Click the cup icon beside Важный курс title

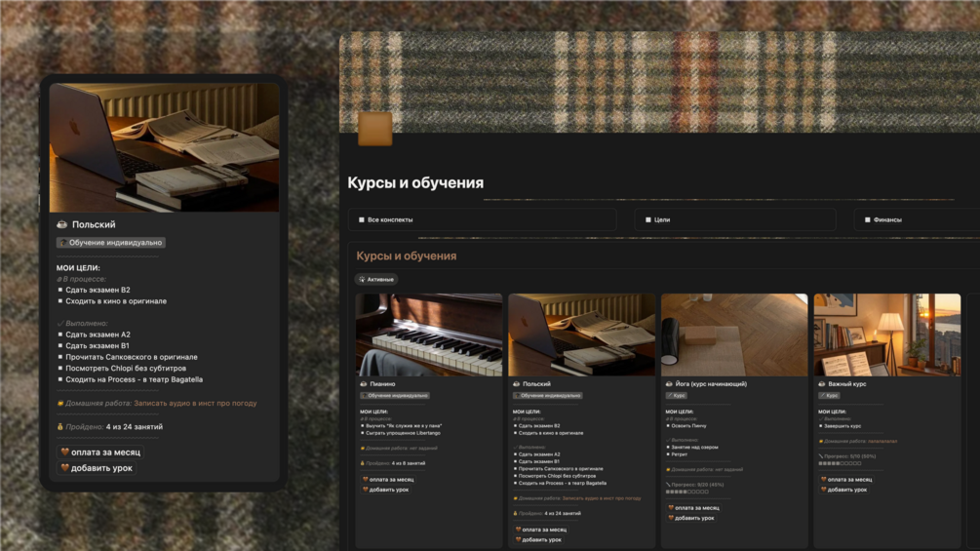pos(822,384)
